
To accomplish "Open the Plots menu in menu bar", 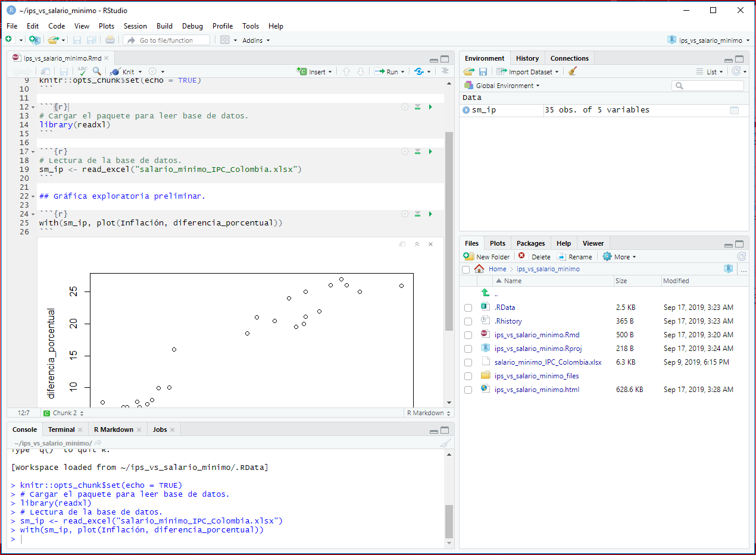I will coord(107,26).
